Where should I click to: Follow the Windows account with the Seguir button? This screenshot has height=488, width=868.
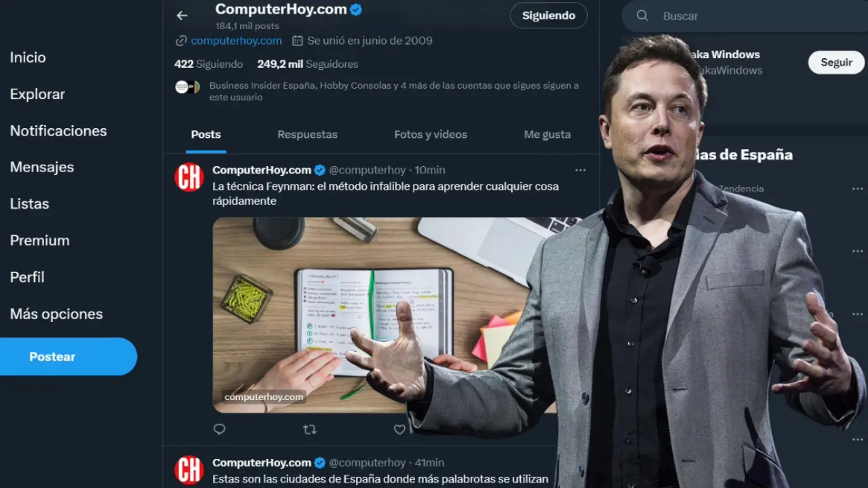[x=836, y=62]
